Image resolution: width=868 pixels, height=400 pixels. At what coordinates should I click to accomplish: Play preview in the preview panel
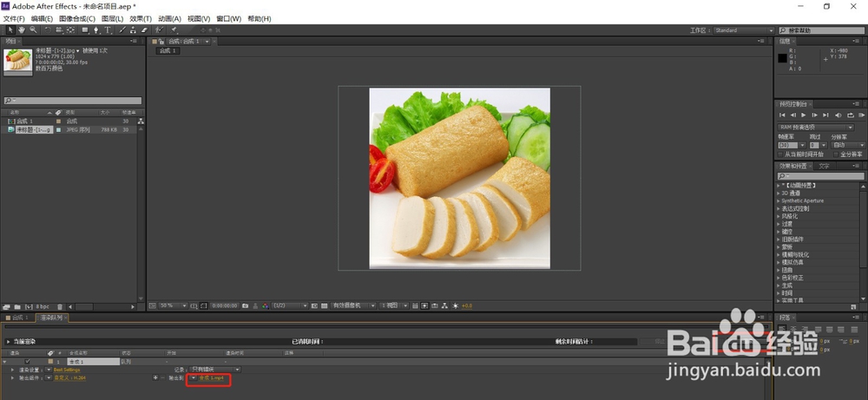[x=803, y=115]
